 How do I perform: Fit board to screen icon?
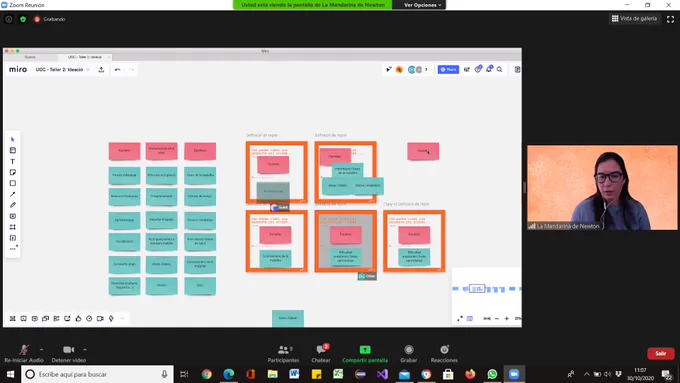coord(487,318)
